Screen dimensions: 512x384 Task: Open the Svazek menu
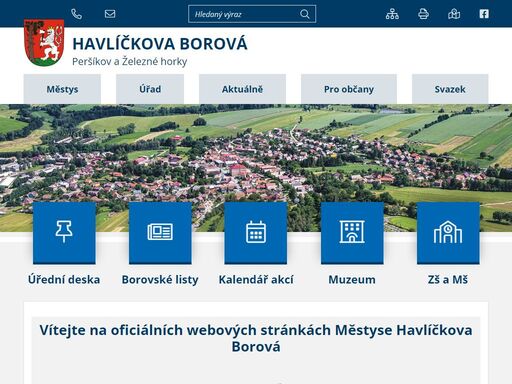(x=450, y=89)
